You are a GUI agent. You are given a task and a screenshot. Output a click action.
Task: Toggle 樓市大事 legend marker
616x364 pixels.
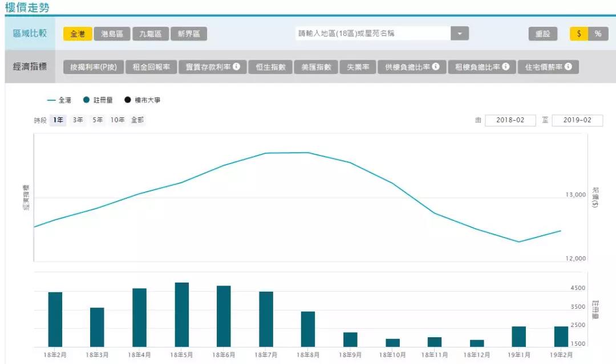tap(128, 100)
